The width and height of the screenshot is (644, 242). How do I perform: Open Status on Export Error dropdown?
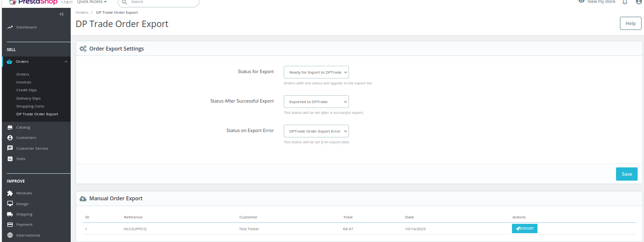(x=316, y=131)
